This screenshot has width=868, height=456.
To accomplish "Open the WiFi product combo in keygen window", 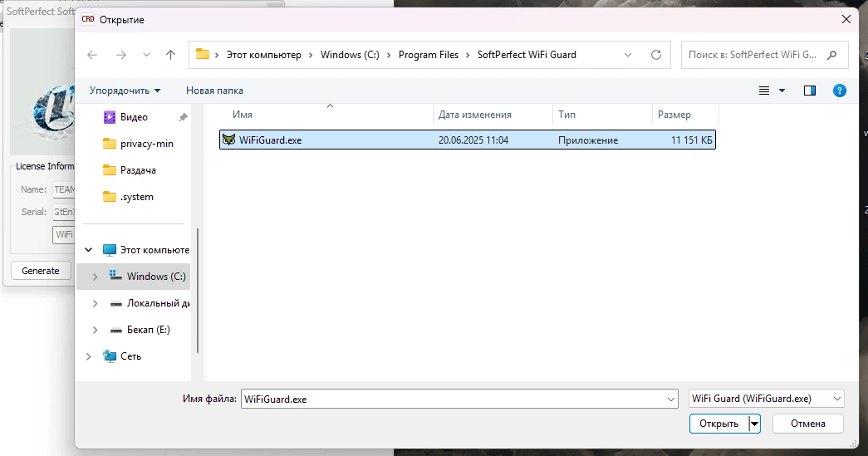I will (64, 234).
